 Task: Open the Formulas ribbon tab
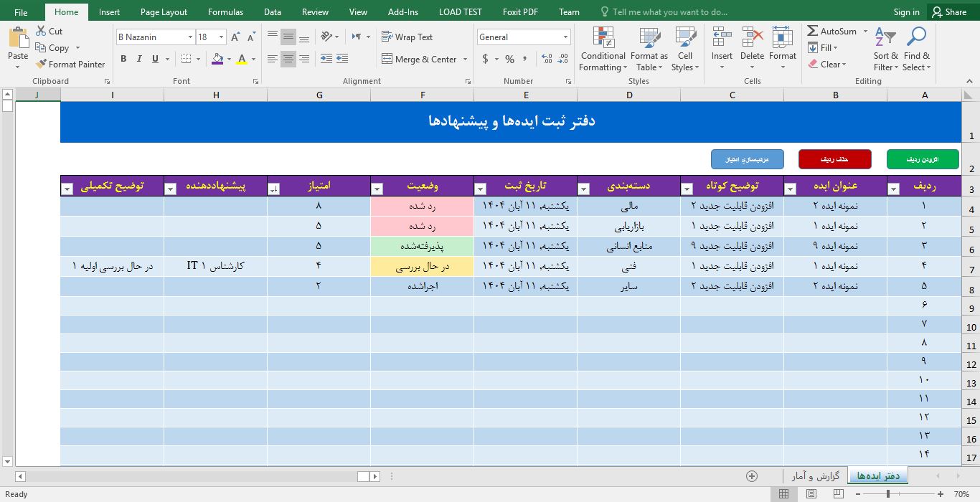pyautogui.click(x=225, y=12)
